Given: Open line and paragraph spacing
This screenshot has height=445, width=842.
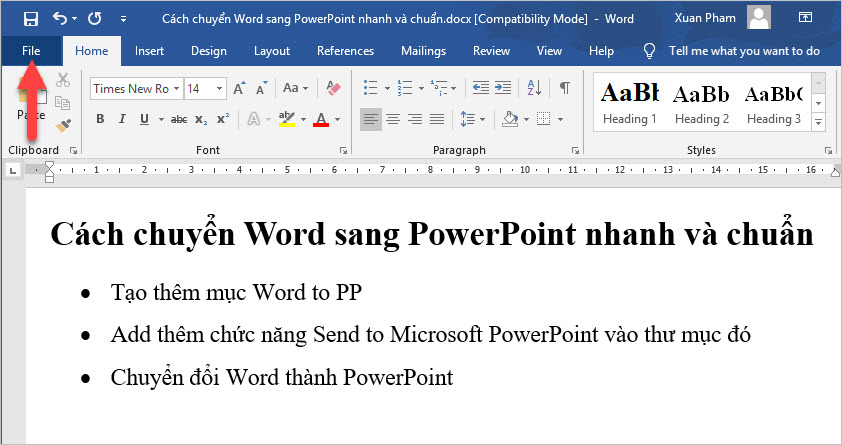Looking at the screenshot, I should point(468,119).
